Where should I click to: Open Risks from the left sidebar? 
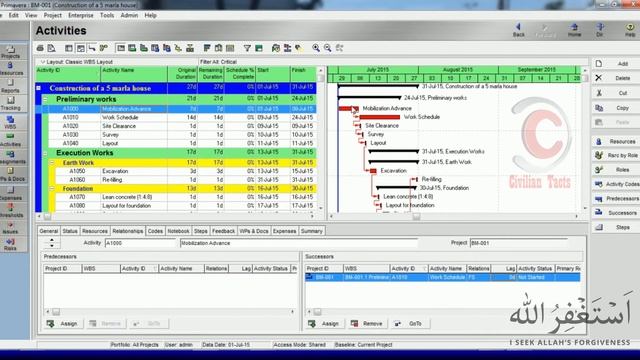pos(11,244)
